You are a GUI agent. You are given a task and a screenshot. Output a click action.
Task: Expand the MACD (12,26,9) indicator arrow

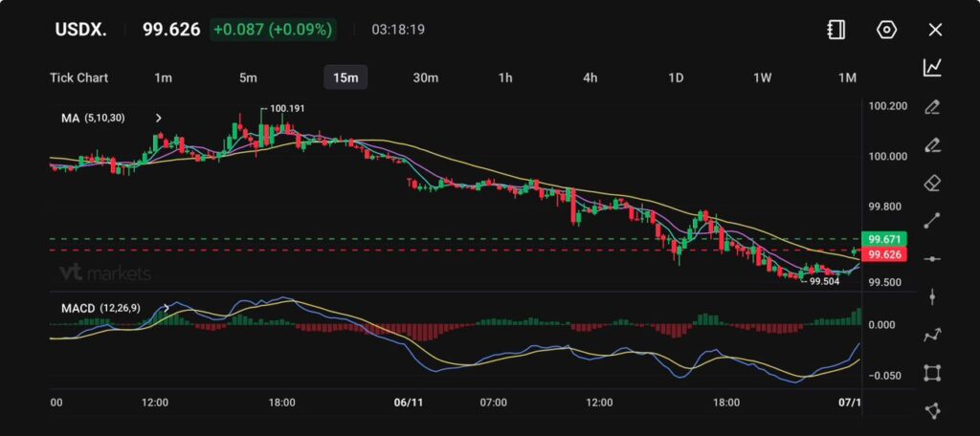coord(167,308)
